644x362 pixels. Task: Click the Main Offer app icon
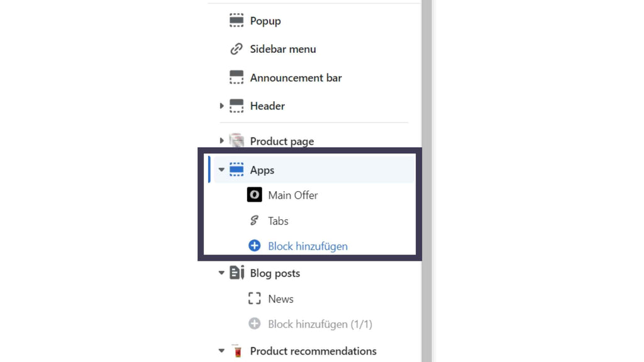[254, 195]
